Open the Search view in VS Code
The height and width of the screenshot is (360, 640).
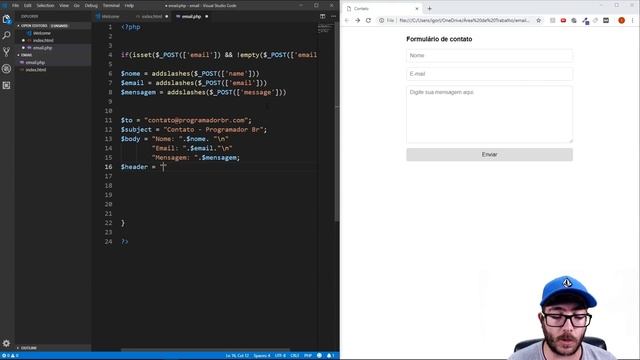(x=7, y=36)
